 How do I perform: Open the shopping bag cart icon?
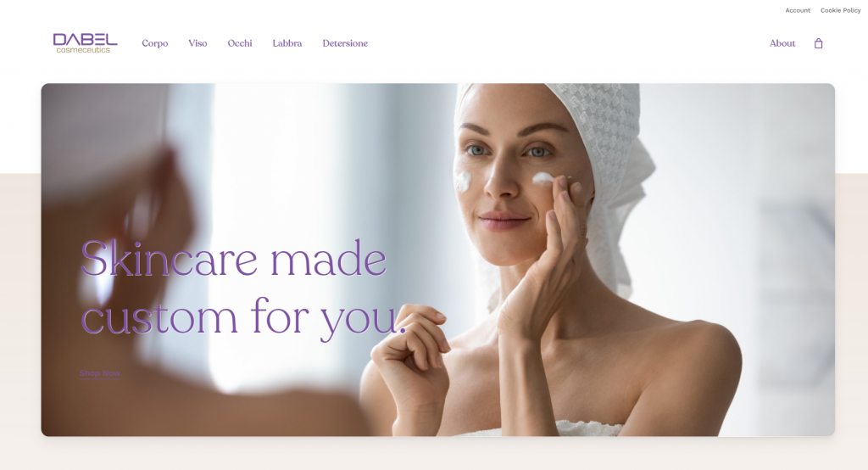[x=818, y=43]
